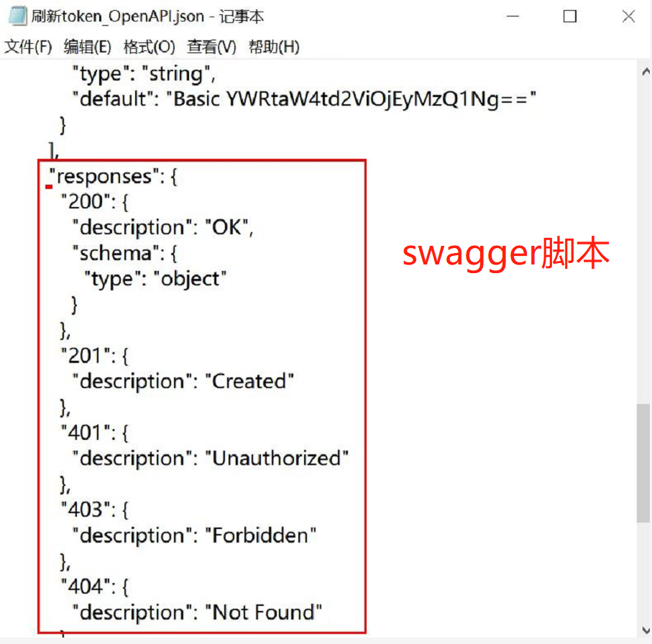652x644 pixels.
Task: Click the "schema" key line
Action: (125, 253)
